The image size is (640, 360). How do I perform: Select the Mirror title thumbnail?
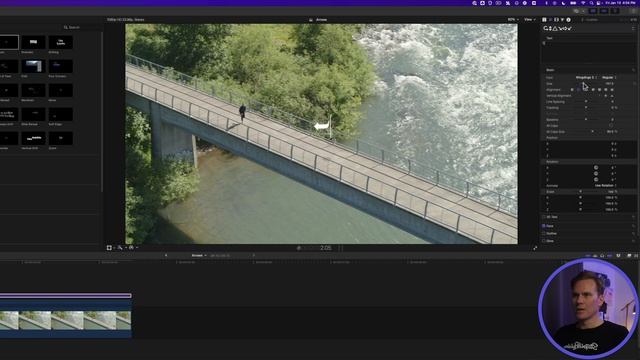pyautogui.click(x=60, y=90)
